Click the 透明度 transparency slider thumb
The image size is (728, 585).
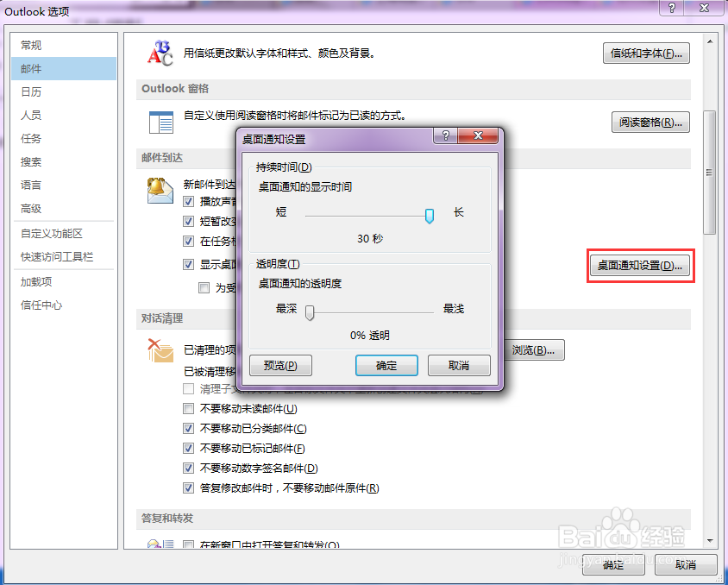[310, 313]
